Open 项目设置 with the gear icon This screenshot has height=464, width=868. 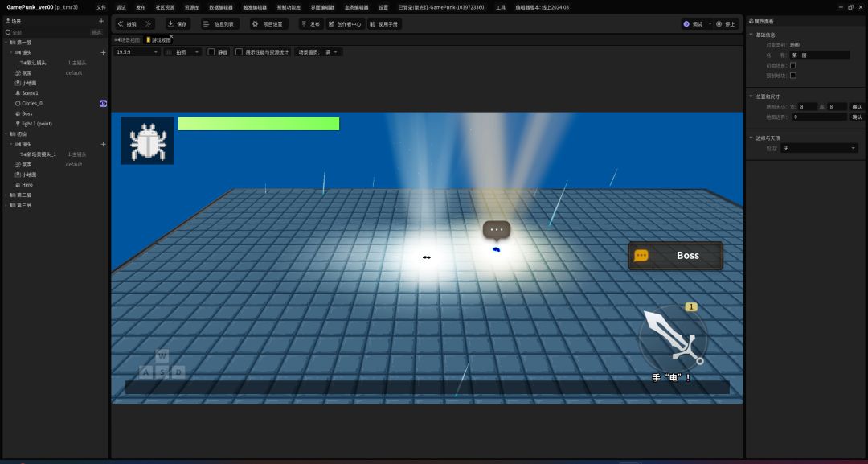click(x=268, y=24)
